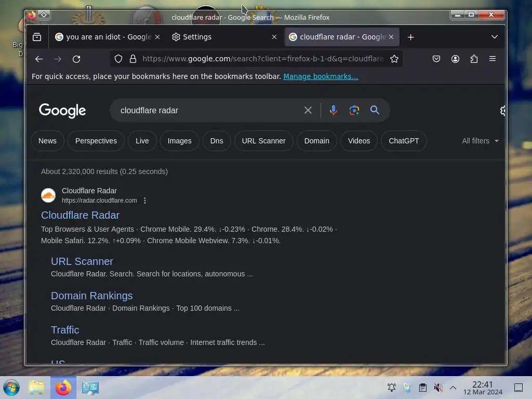
Task: Click the Google search magnifier button
Action: coord(375,110)
